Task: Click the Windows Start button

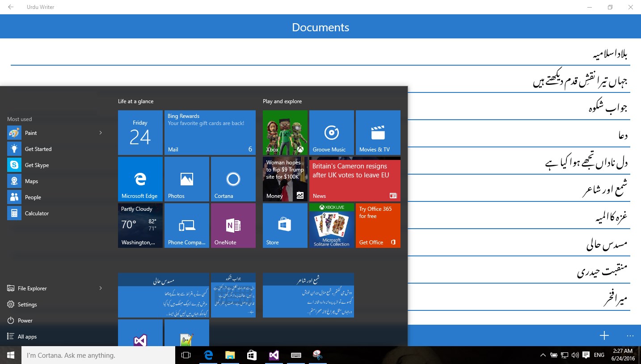Action: point(11,355)
